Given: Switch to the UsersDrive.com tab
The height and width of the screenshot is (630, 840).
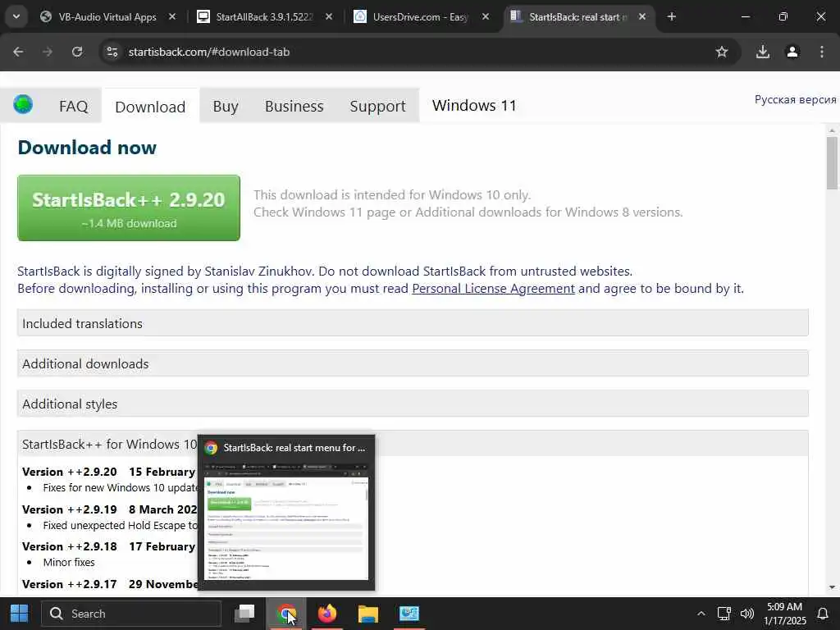Looking at the screenshot, I should pos(421,17).
